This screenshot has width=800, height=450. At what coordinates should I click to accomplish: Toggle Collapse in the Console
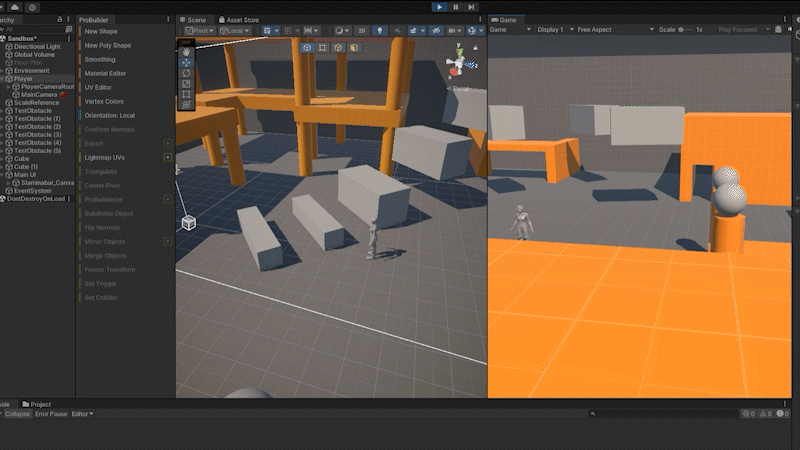pos(17,414)
